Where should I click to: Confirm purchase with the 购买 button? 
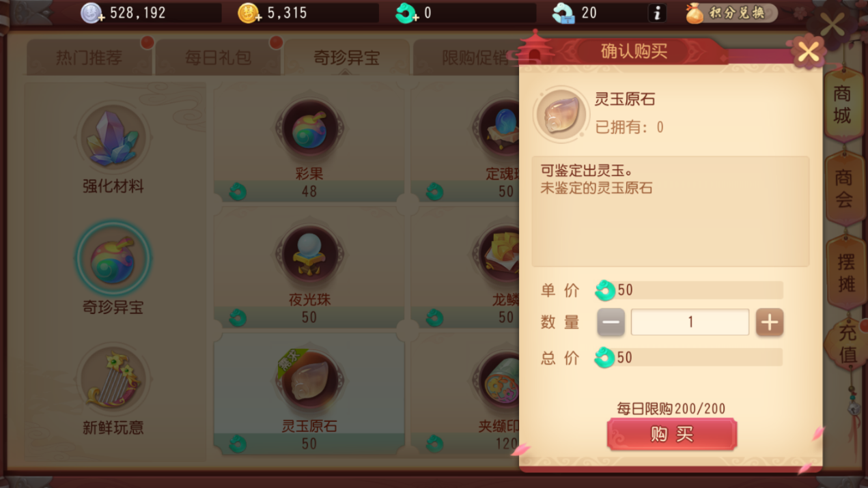pyautogui.click(x=672, y=435)
